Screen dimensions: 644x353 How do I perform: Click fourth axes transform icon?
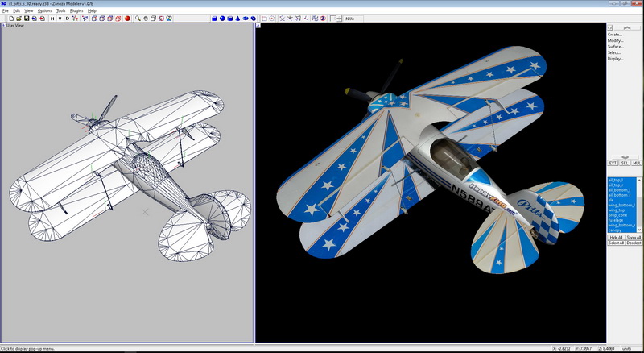306,19
